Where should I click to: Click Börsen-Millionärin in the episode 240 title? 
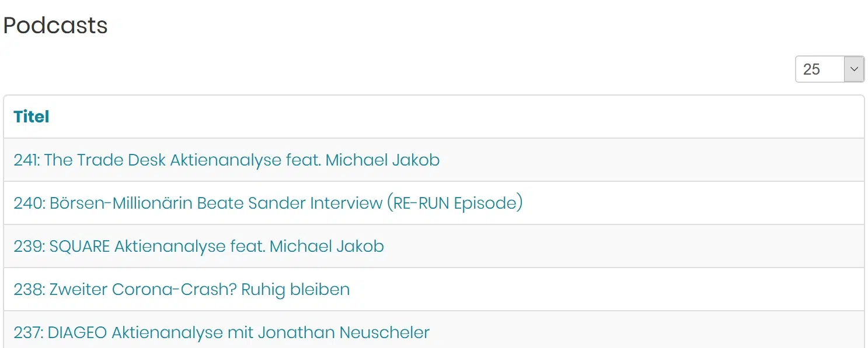point(120,203)
